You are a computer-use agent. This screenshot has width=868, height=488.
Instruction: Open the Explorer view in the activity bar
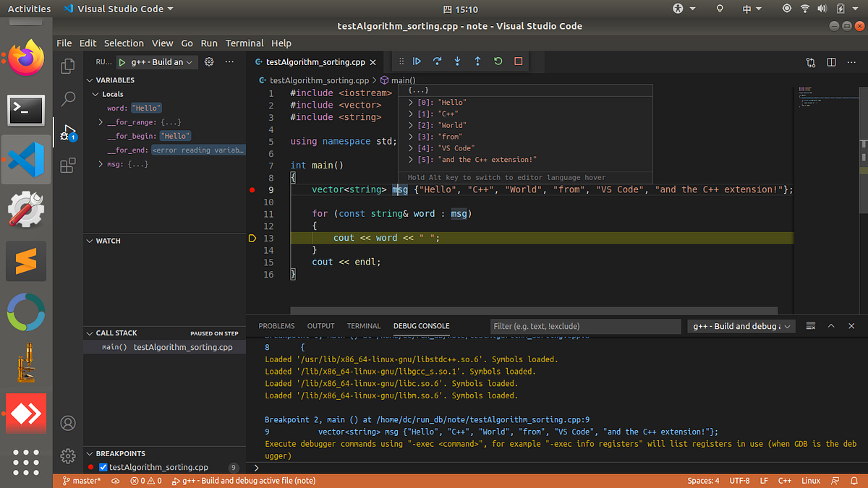(68, 66)
